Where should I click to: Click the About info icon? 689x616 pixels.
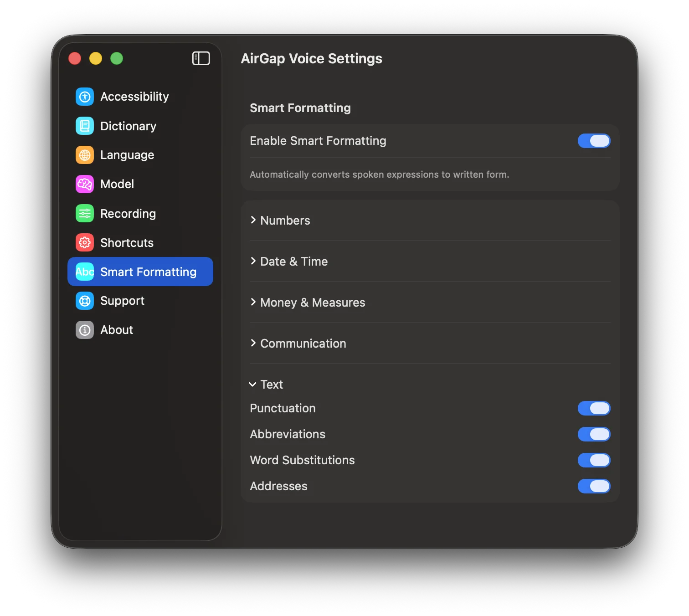point(85,330)
